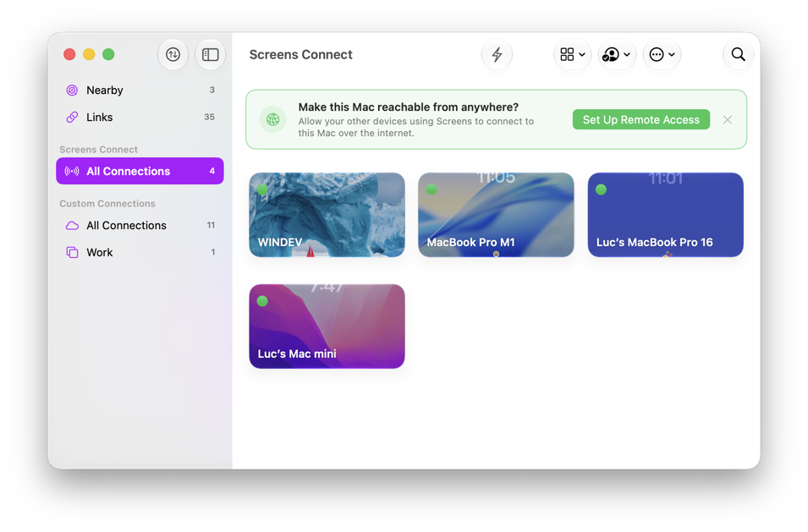Toggle the sidebar visibility button

click(210, 54)
